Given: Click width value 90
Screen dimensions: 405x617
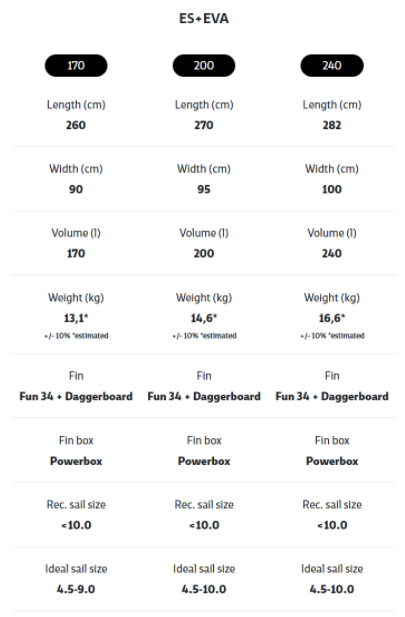Looking at the screenshot, I should pos(76,189).
